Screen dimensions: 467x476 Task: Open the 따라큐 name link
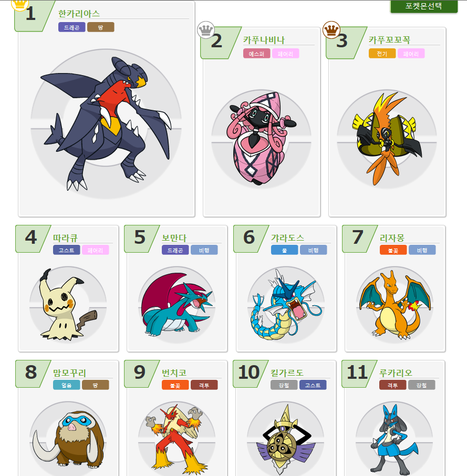tap(65, 237)
